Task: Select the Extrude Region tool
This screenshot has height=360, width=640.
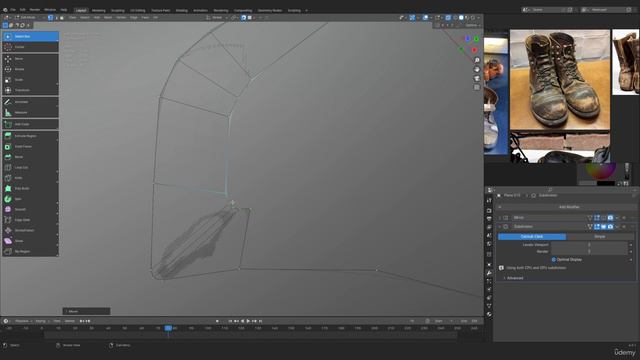Action: (x=30, y=136)
